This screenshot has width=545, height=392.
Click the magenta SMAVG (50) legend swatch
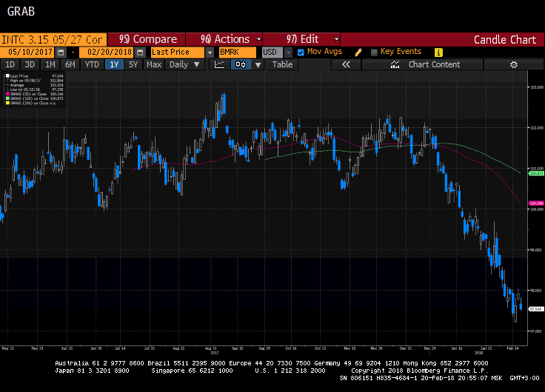tap(7, 94)
